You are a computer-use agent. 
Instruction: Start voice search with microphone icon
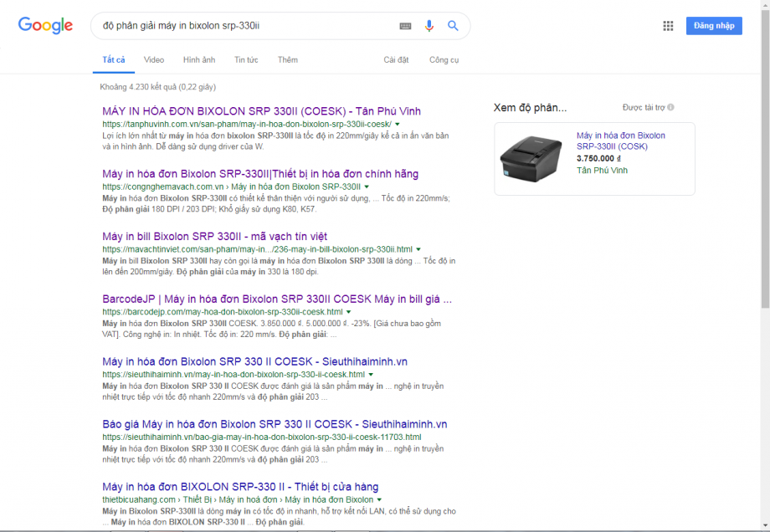point(429,26)
